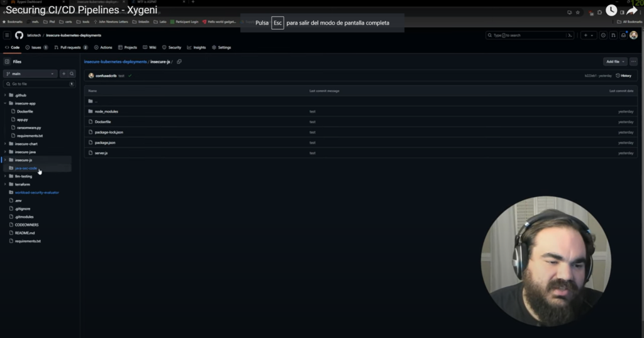Select CODEOWNERS in the file tree
The width and height of the screenshot is (644, 338).
26,225
